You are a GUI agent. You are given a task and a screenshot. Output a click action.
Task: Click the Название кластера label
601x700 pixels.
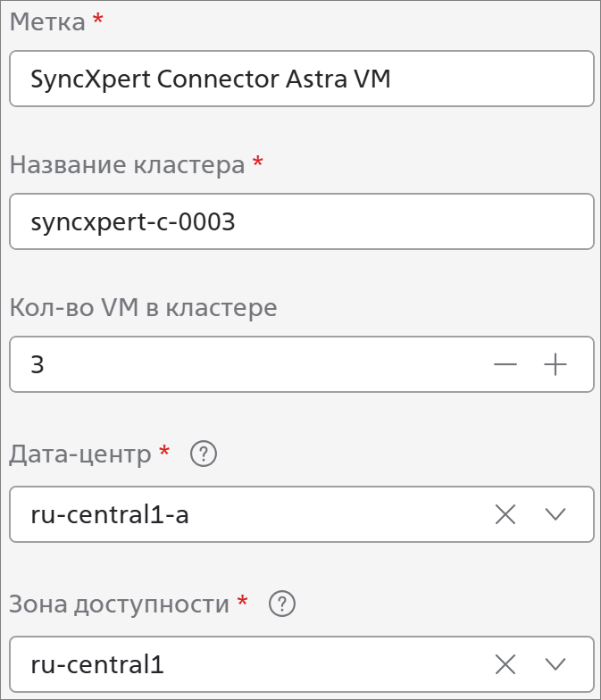[x=127, y=164]
